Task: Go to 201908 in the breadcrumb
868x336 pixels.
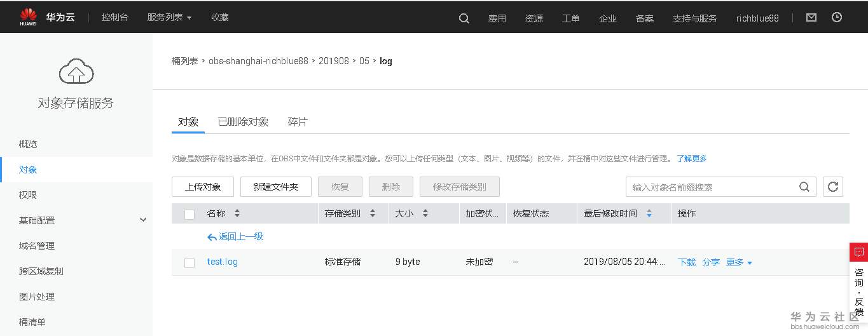Action: [x=334, y=61]
